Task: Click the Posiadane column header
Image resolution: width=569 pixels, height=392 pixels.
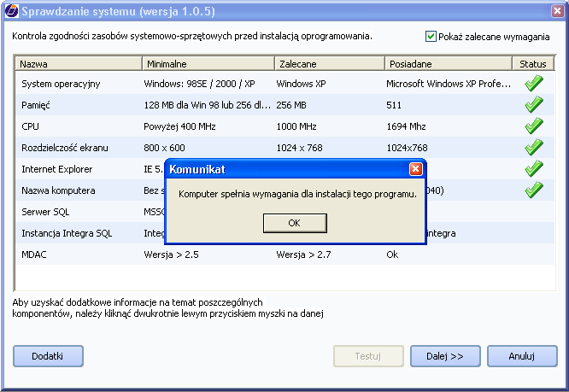Action: tap(449, 64)
